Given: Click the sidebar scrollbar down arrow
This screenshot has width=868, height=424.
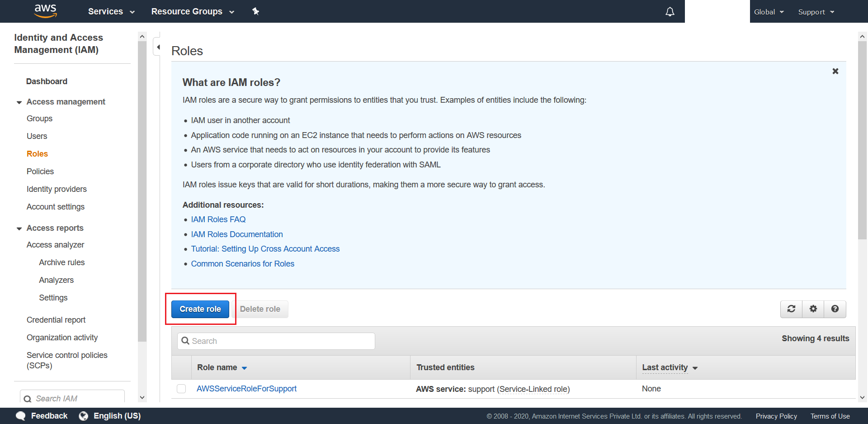Looking at the screenshot, I should [x=142, y=398].
